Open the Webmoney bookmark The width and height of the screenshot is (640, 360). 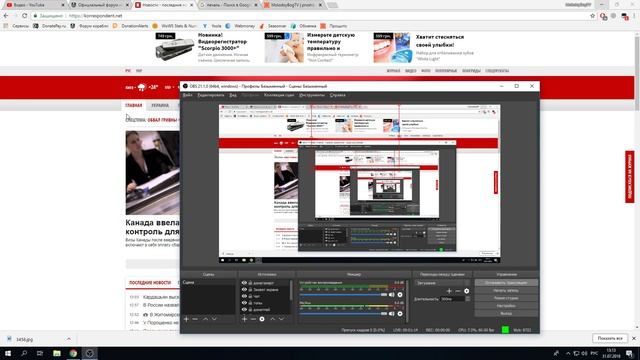pos(240,26)
